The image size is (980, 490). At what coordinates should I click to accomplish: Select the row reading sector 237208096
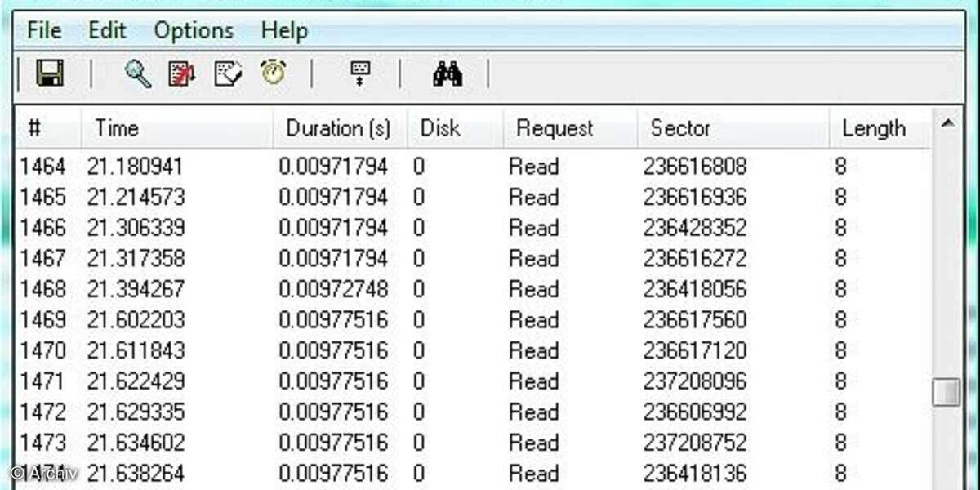click(x=327, y=381)
